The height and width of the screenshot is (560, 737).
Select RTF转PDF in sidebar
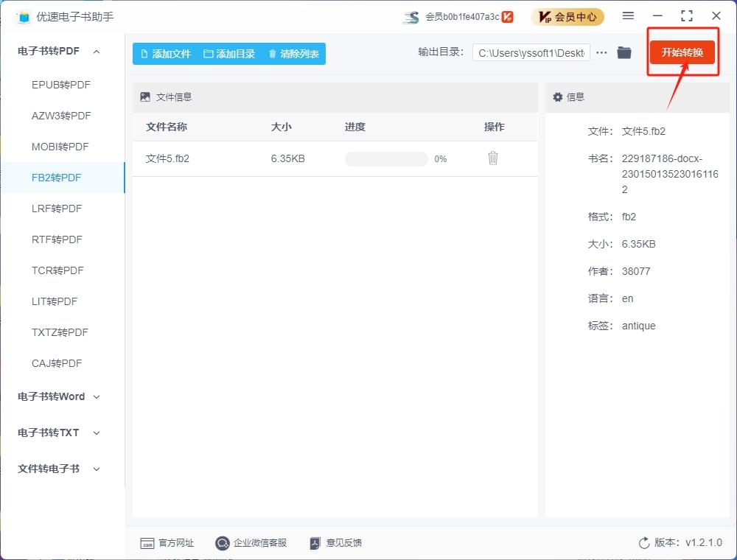coord(57,239)
